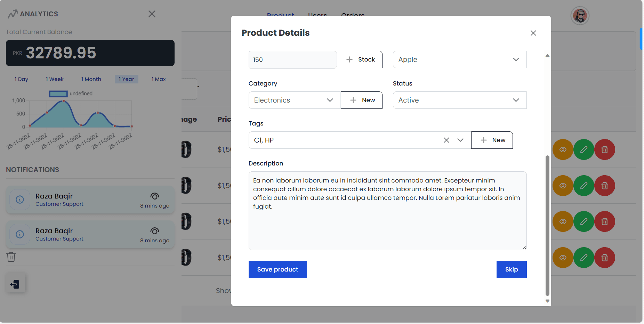The width and height of the screenshot is (644, 324).
Task: Click the Save product button
Action: [277, 269]
